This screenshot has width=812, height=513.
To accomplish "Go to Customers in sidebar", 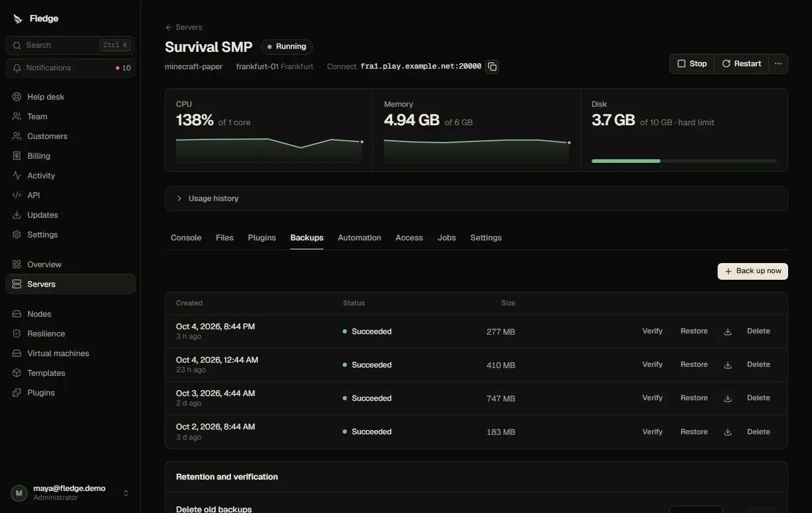I will click(70, 136).
